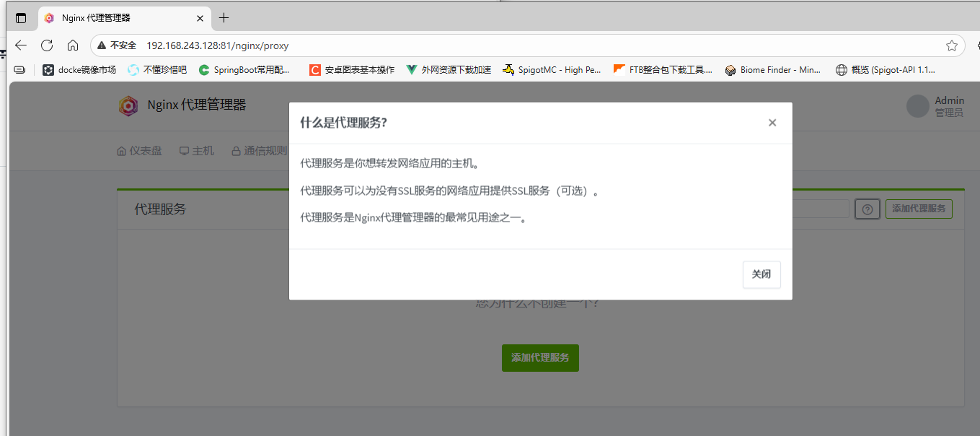980x436 pixels.
Task: Open the 仪表盘 dashboard menu item
Action: click(139, 151)
